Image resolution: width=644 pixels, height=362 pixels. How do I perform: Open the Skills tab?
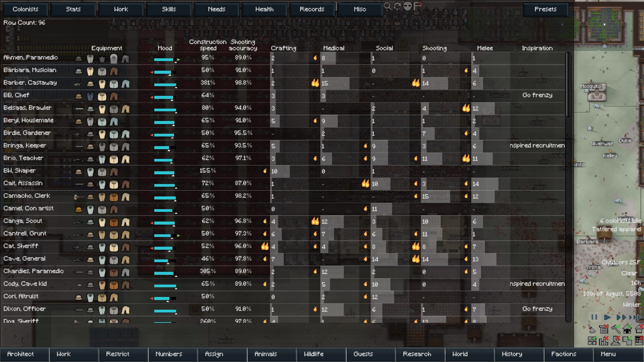pos(169,9)
